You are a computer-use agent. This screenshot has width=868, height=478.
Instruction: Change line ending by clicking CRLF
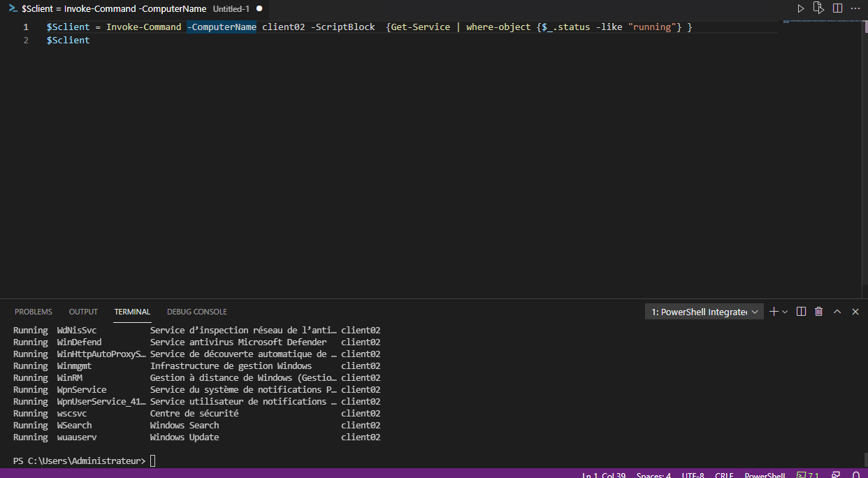point(724,475)
